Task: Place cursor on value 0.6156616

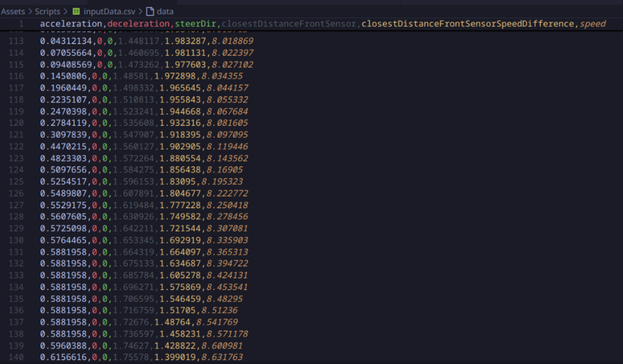Action: pyautogui.click(x=64, y=357)
